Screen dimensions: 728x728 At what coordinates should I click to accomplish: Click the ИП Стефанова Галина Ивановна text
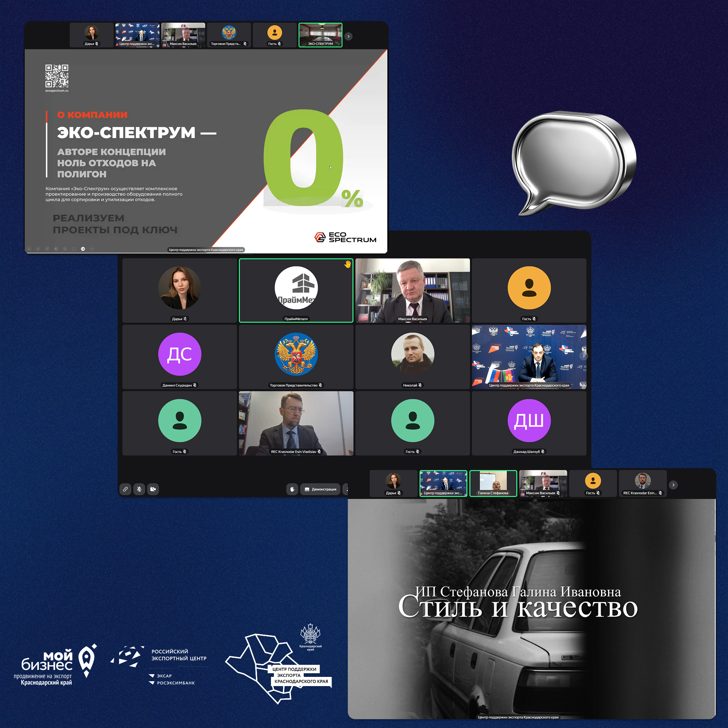click(x=518, y=592)
